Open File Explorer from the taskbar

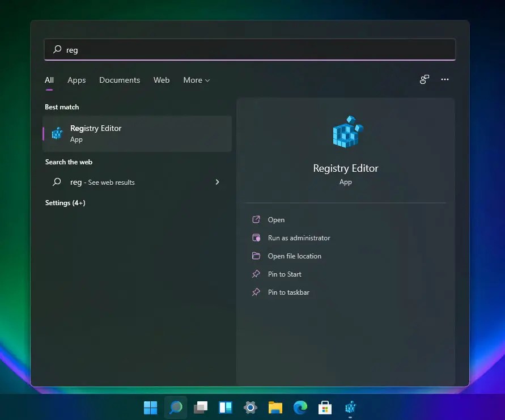coord(275,408)
